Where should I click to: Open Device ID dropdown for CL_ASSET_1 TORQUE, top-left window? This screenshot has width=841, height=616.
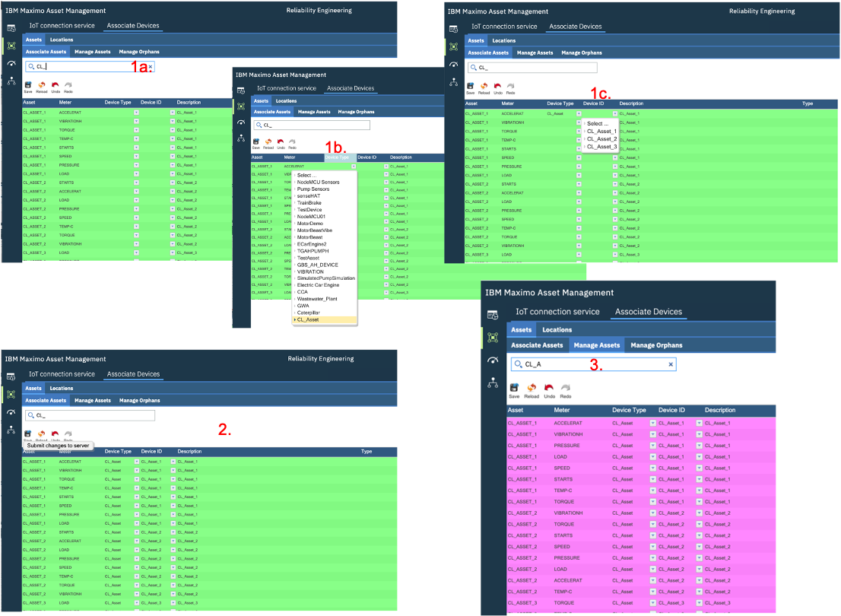point(172,130)
